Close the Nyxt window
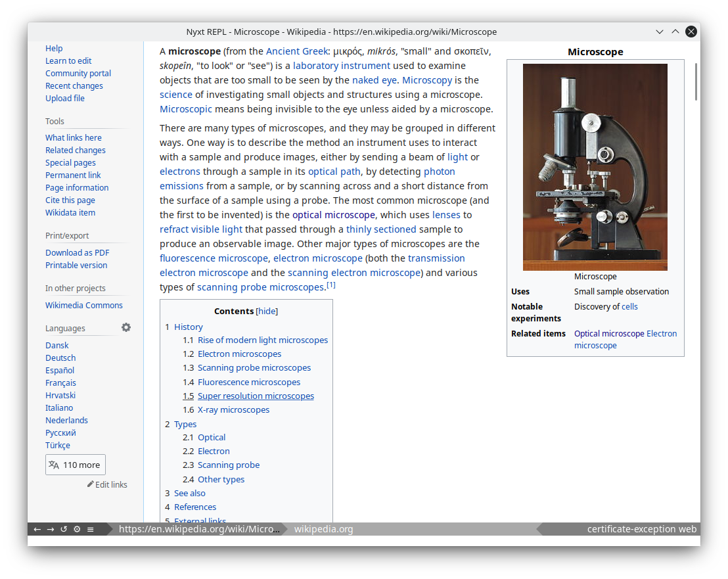The image size is (728, 579). (x=691, y=32)
